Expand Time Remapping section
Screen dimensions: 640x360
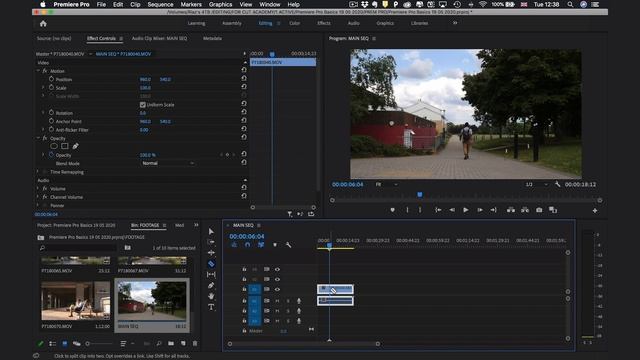point(38,172)
